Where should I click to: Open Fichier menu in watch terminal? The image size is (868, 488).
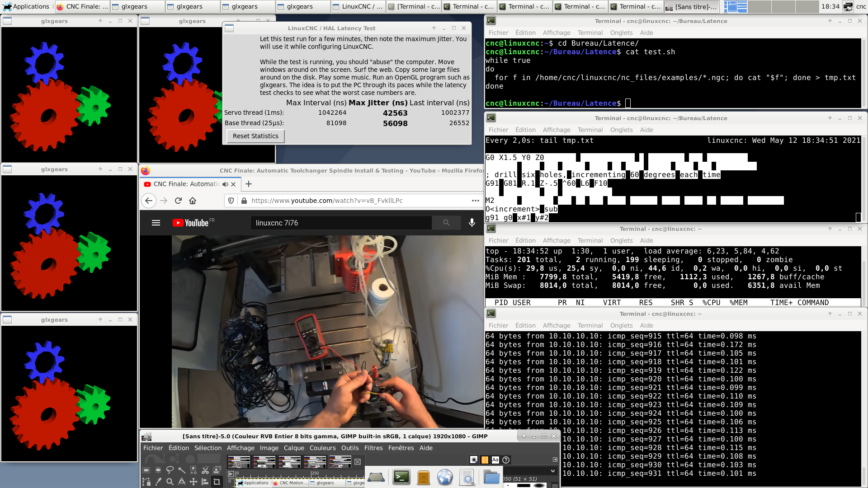[498, 130]
